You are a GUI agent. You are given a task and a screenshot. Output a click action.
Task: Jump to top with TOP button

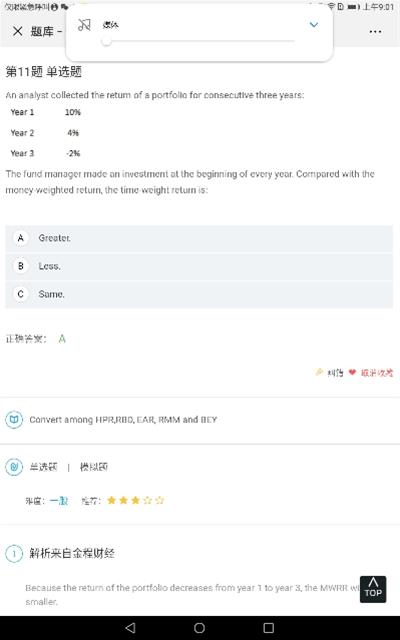(373, 589)
